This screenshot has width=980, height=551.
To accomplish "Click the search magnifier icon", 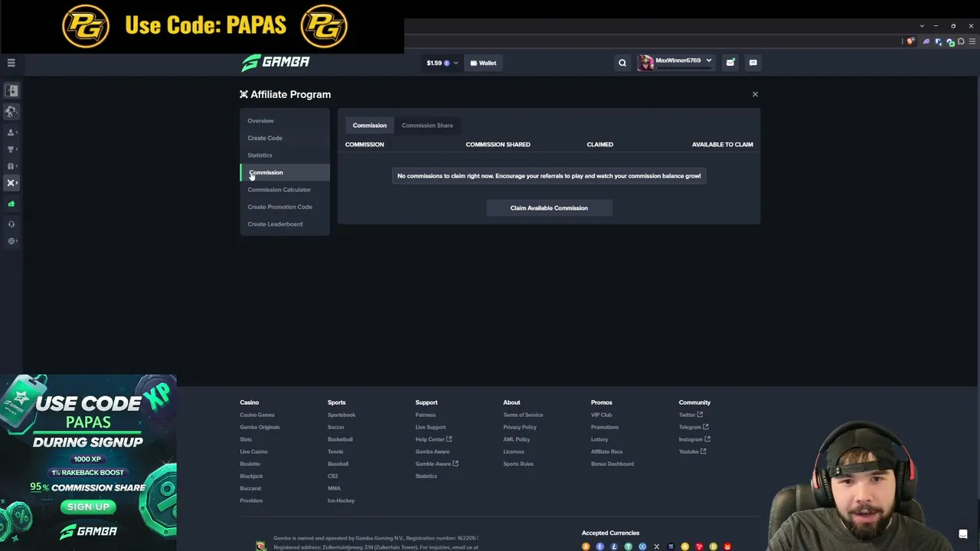I will pyautogui.click(x=622, y=63).
